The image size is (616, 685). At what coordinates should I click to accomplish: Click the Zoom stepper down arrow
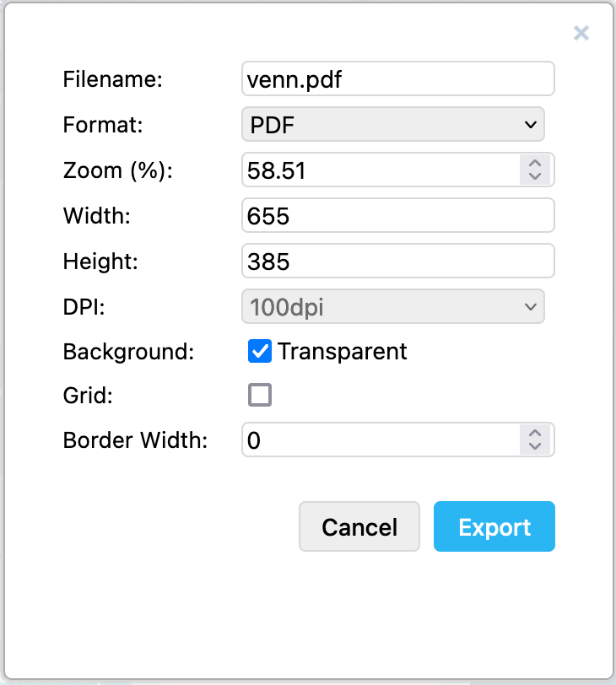tap(535, 175)
